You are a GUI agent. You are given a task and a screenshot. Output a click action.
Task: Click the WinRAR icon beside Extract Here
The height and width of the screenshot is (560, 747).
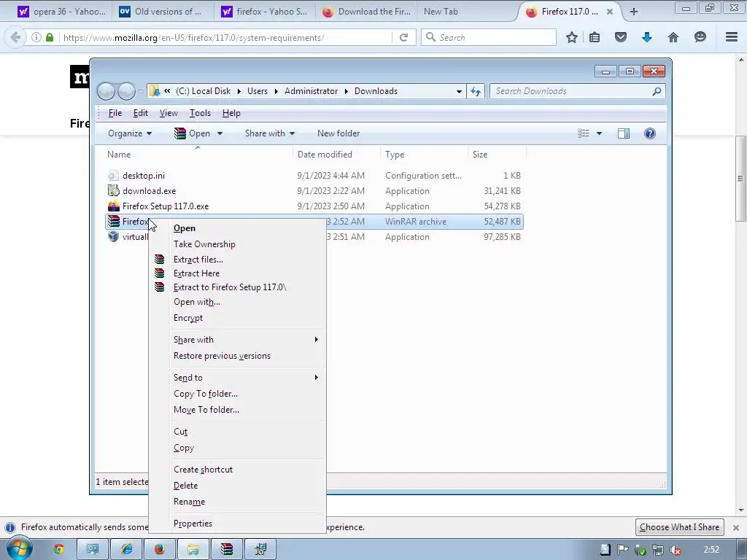(x=160, y=273)
